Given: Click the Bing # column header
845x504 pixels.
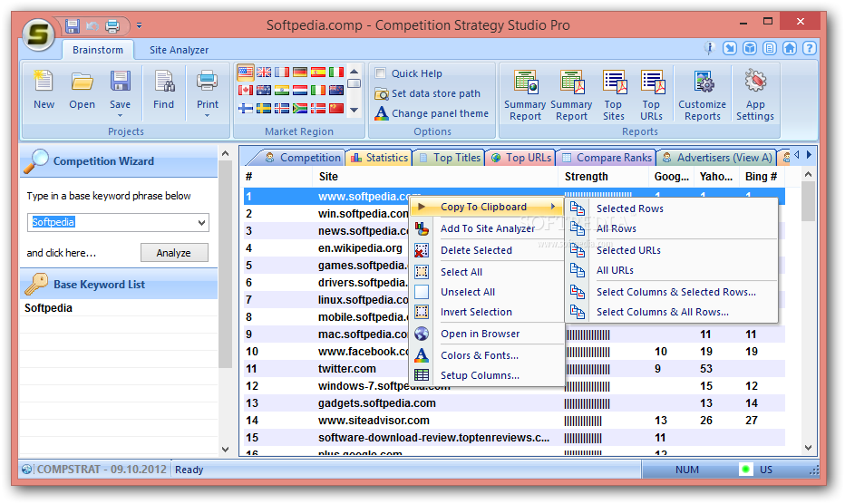Looking at the screenshot, I should 762,176.
